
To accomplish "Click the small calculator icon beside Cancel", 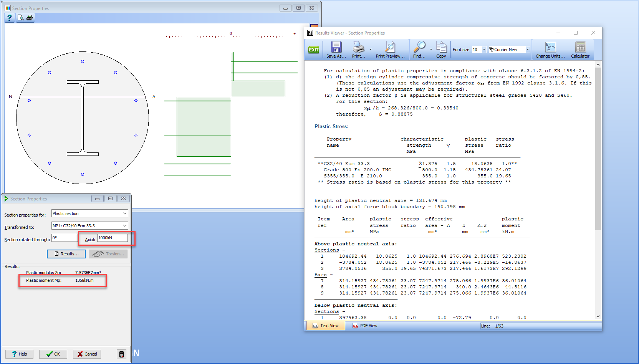I will [x=121, y=354].
